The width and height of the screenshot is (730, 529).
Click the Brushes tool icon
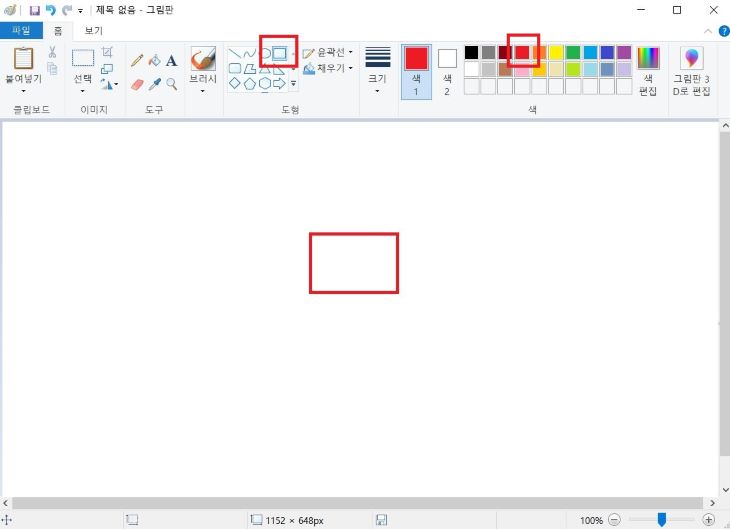(x=203, y=59)
